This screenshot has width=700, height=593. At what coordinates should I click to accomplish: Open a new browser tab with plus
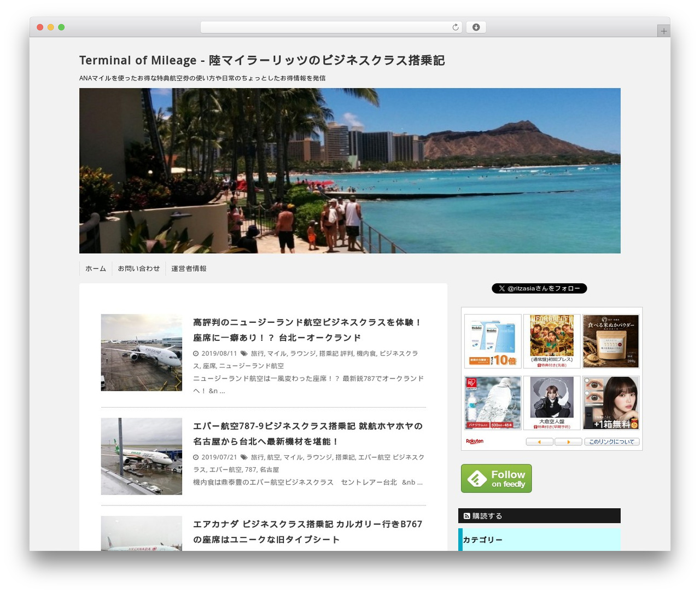663,31
